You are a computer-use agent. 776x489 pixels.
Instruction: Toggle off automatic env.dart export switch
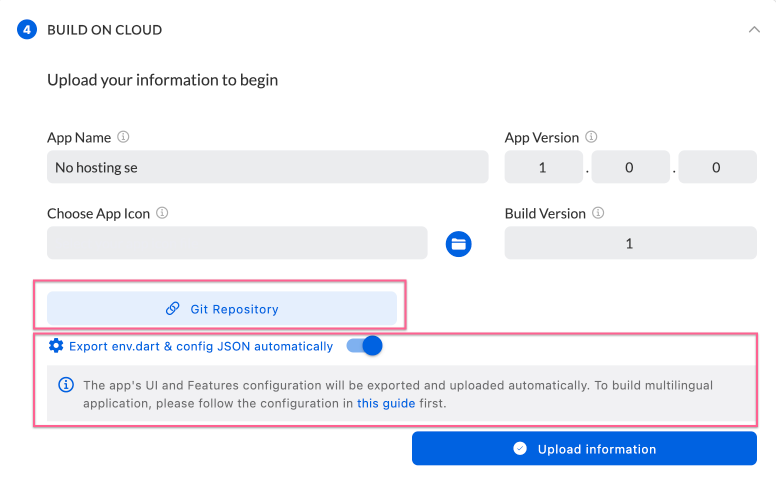(364, 346)
